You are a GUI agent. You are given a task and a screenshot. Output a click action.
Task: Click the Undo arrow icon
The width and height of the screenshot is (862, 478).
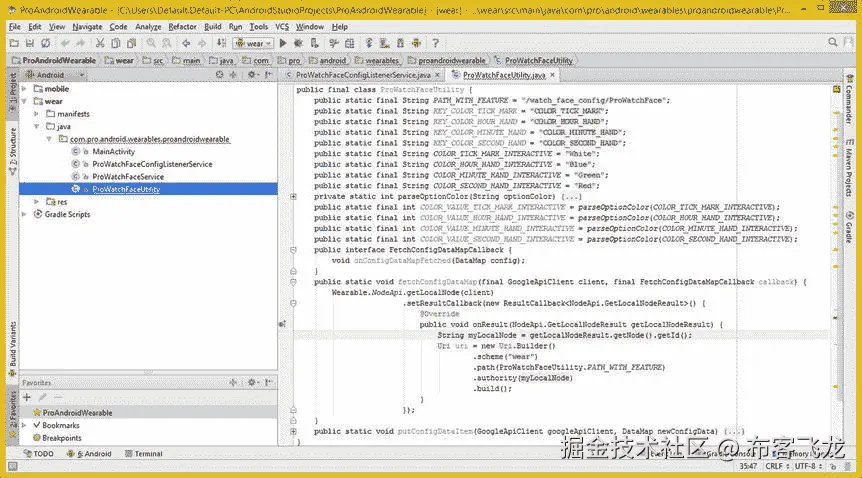pos(65,43)
